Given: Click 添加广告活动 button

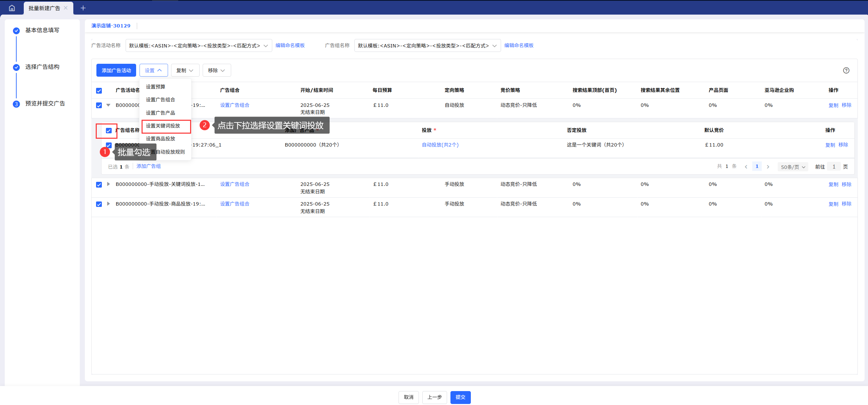Looking at the screenshot, I should click(x=116, y=70).
